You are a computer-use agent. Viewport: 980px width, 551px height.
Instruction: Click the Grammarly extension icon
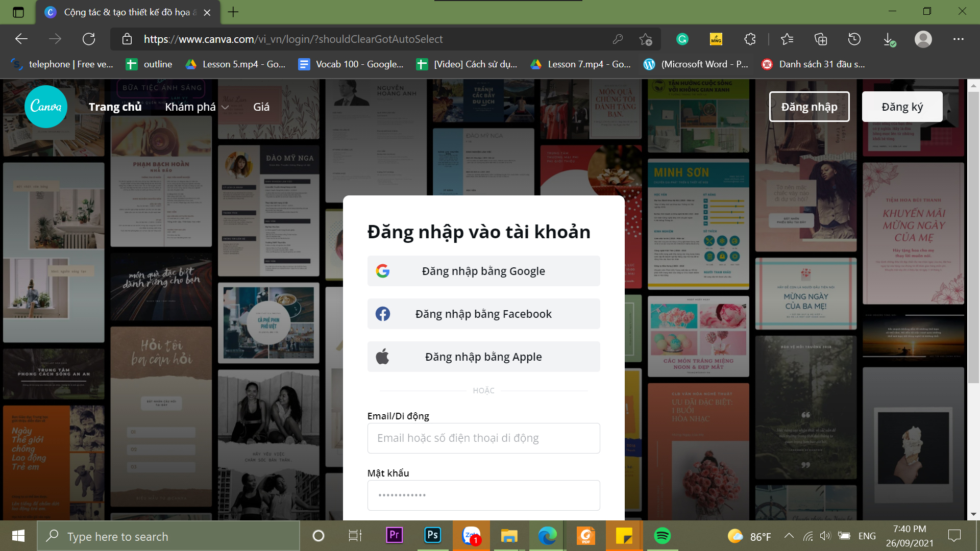click(681, 39)
